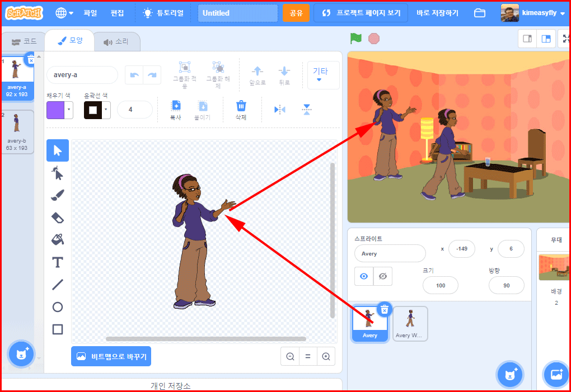
Task: Flip costume horizontally
Action: pyautogui.click(x=280, y=110)
